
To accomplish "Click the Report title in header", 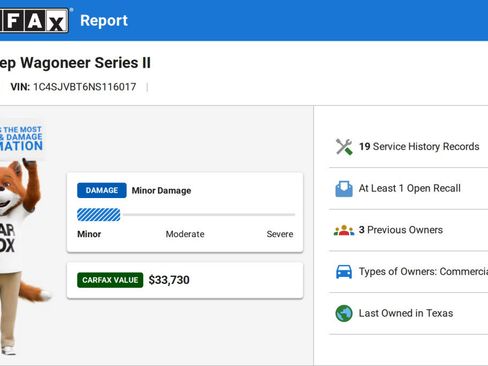I will [x=104, y=21].
